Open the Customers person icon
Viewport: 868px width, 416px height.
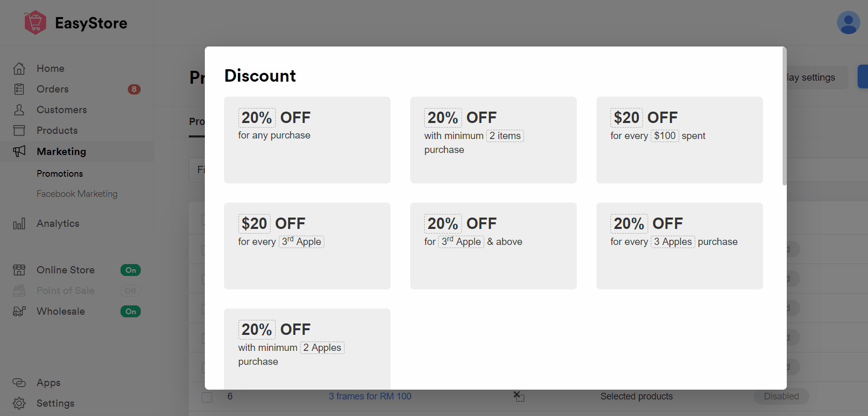click(x=19, y=110)
